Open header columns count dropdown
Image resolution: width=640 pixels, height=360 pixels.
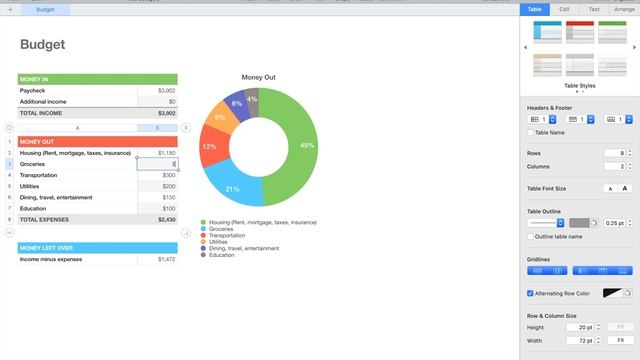click(x=542, y=119)
